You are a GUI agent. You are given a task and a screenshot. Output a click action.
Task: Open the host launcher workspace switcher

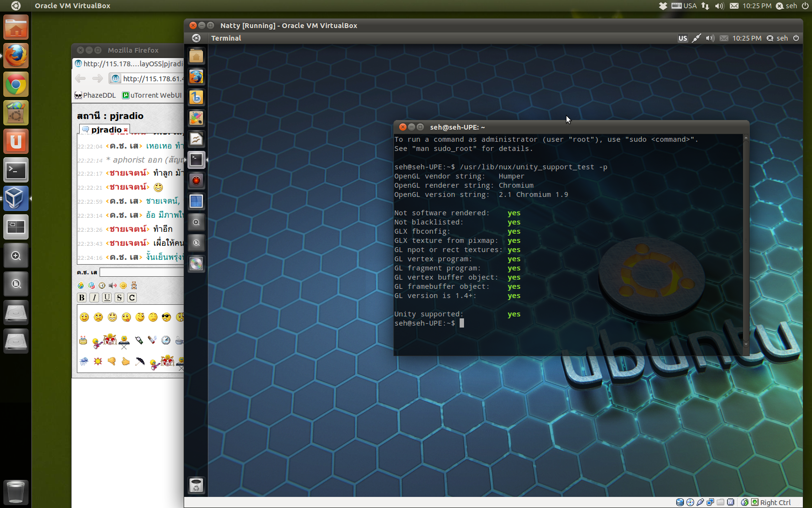point(16,227)
